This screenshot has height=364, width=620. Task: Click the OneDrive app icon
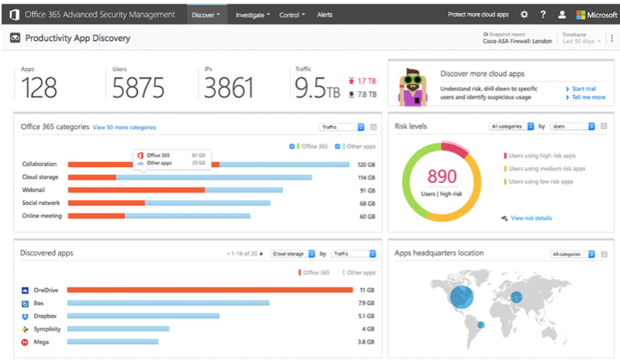pyautogui.click(x=25, y=290)
